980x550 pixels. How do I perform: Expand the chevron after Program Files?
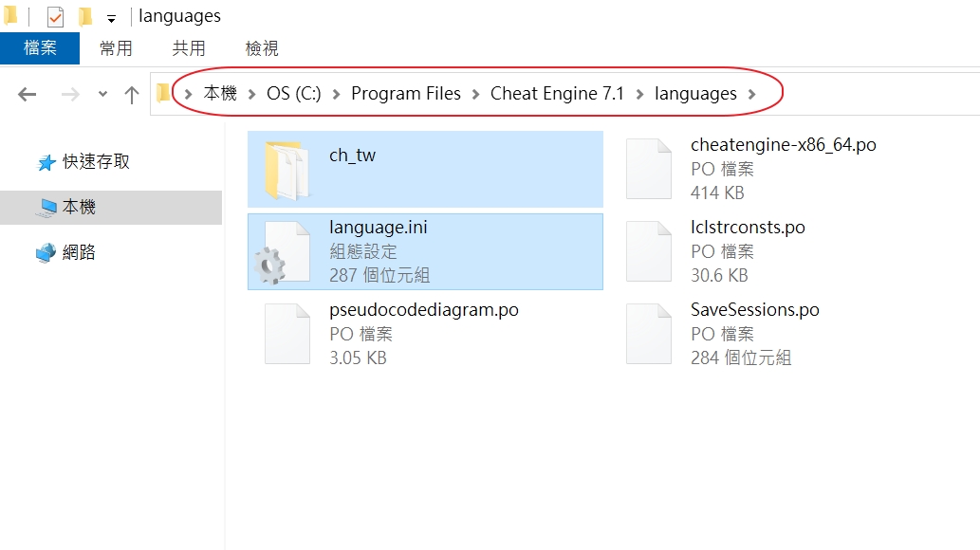point(475,95)
